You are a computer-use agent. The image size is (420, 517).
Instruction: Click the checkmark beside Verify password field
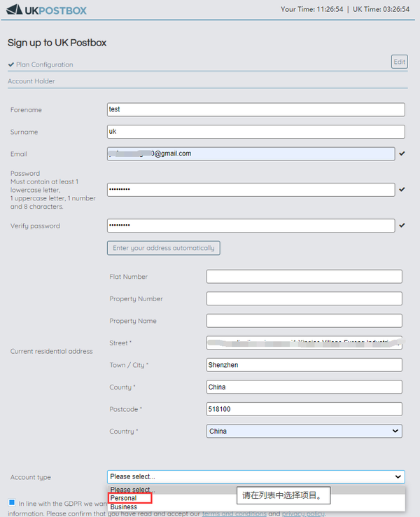(x=402, y=226)
